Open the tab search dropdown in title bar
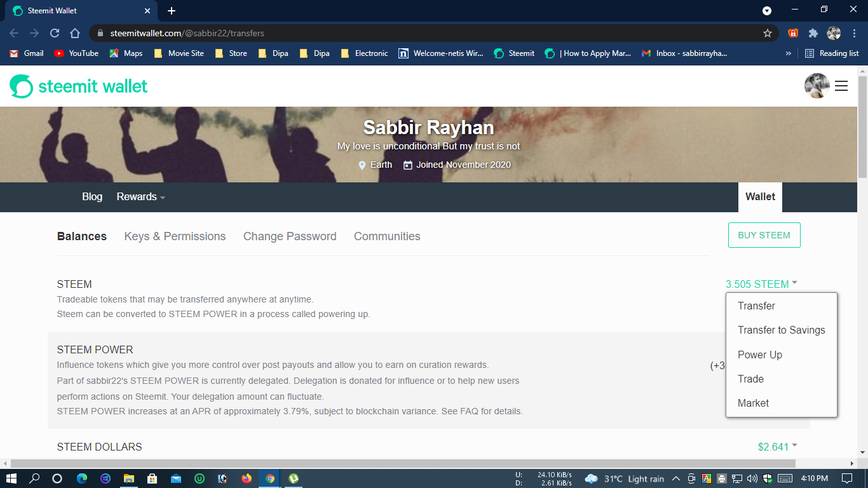 coord(767,11)
